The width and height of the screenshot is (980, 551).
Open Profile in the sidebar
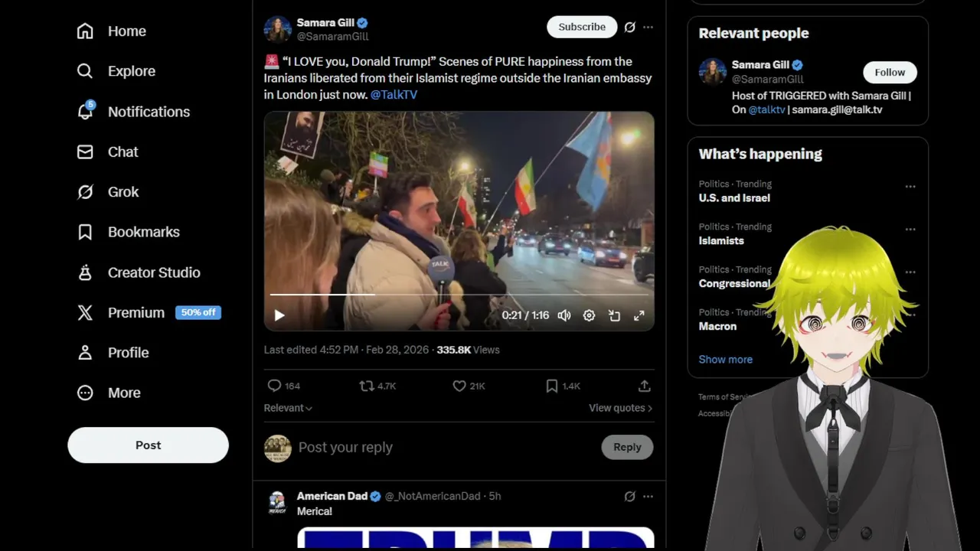click(113, 353)
